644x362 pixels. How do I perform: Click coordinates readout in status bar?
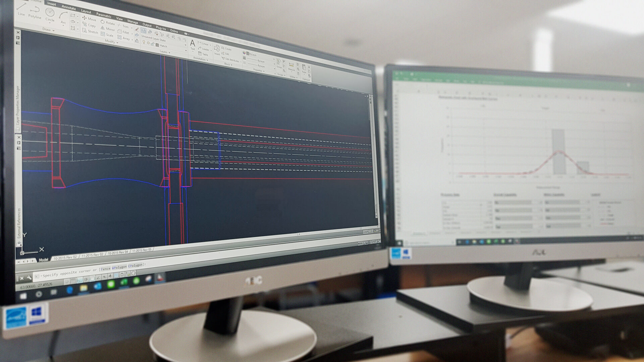[x=36, y=286]
